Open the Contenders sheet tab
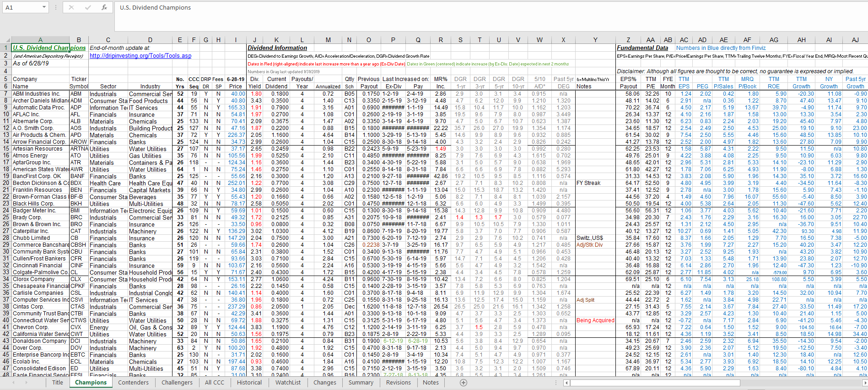Image resolution: width=868 pixels, height=390 pixels. pyautogui.click(x=133, y=383)
